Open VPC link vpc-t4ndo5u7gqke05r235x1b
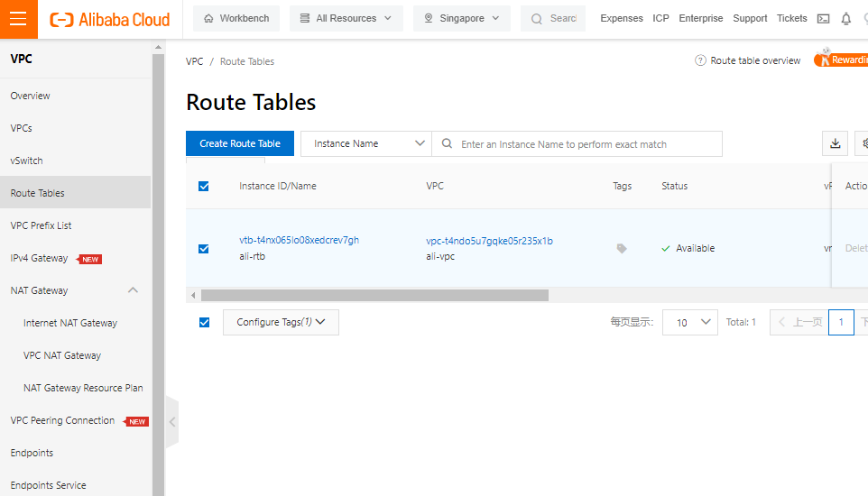868x496 pixels. tap(489, 241)
